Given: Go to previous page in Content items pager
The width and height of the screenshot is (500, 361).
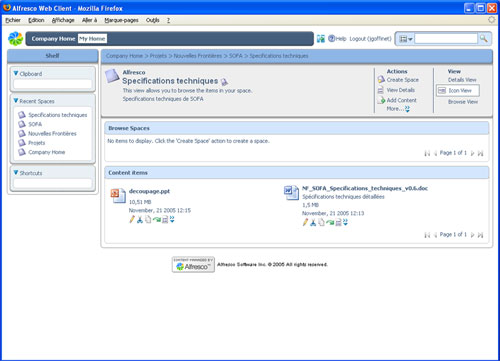Looking at the screenshot, I should (x=435, y=235).
